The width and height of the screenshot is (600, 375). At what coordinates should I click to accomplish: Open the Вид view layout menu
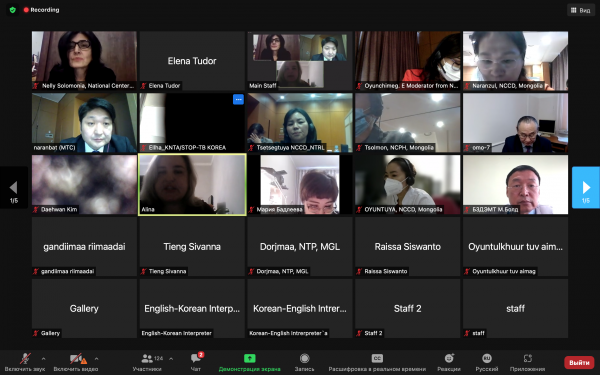(580, 10)
